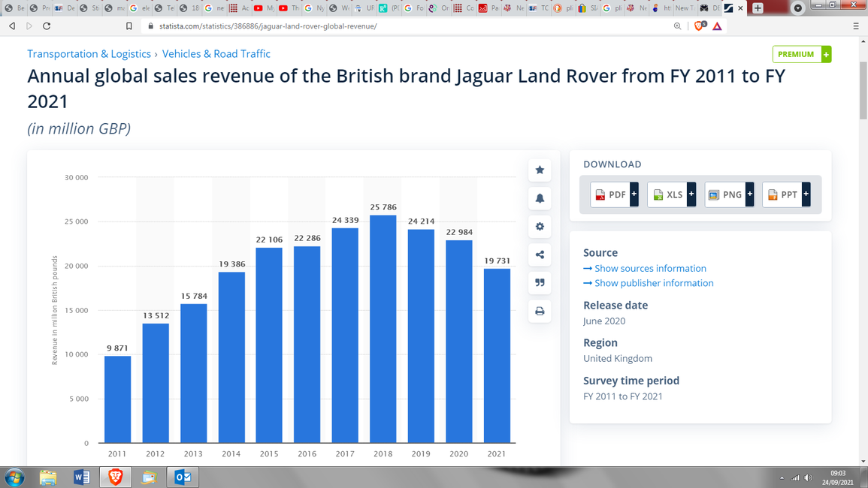Download the data as XLS
The height and width of the screenshot is (488, 868).
pyautogui.click(x=672, y=194)
